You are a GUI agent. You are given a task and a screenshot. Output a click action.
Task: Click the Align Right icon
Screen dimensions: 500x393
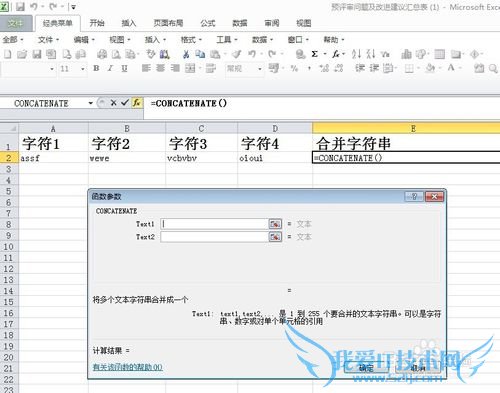(x=175, y=68)
